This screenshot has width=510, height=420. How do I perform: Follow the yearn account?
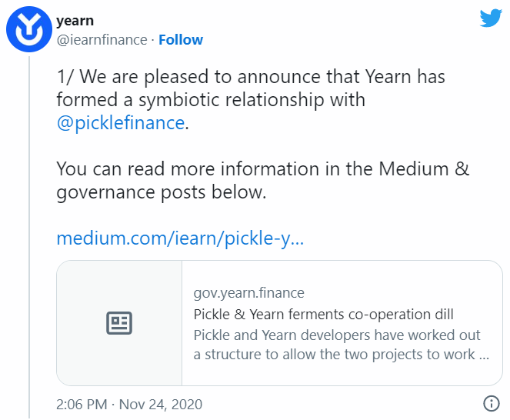[181, 39]
